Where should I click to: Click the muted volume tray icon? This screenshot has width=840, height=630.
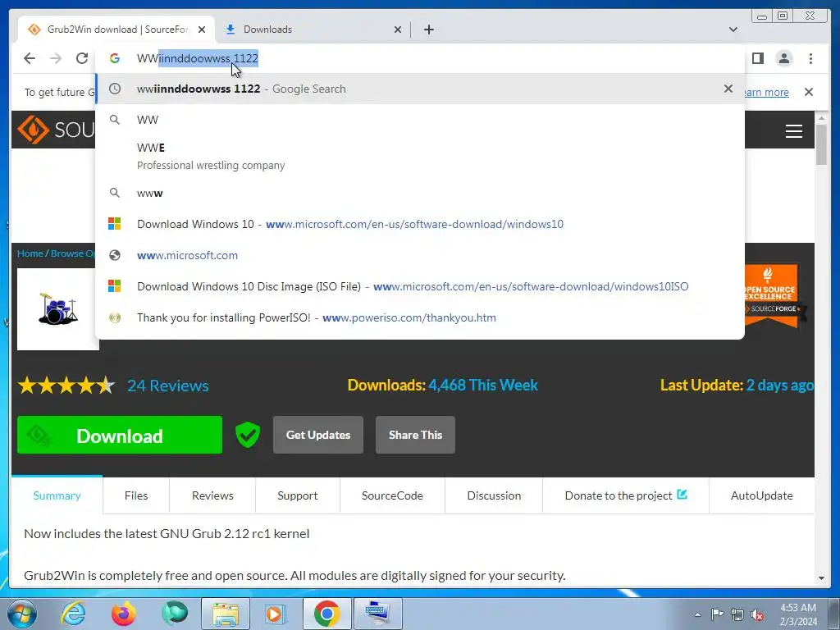(757, 614)
